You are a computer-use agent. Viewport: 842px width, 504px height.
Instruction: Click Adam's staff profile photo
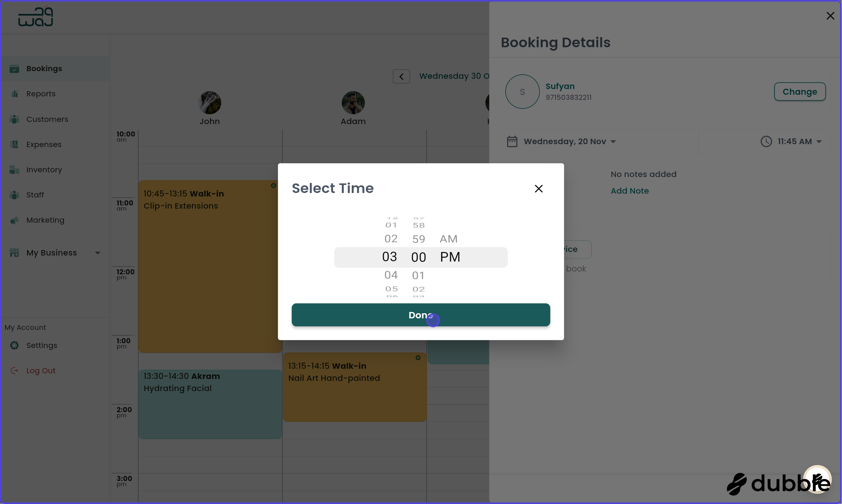353,102
